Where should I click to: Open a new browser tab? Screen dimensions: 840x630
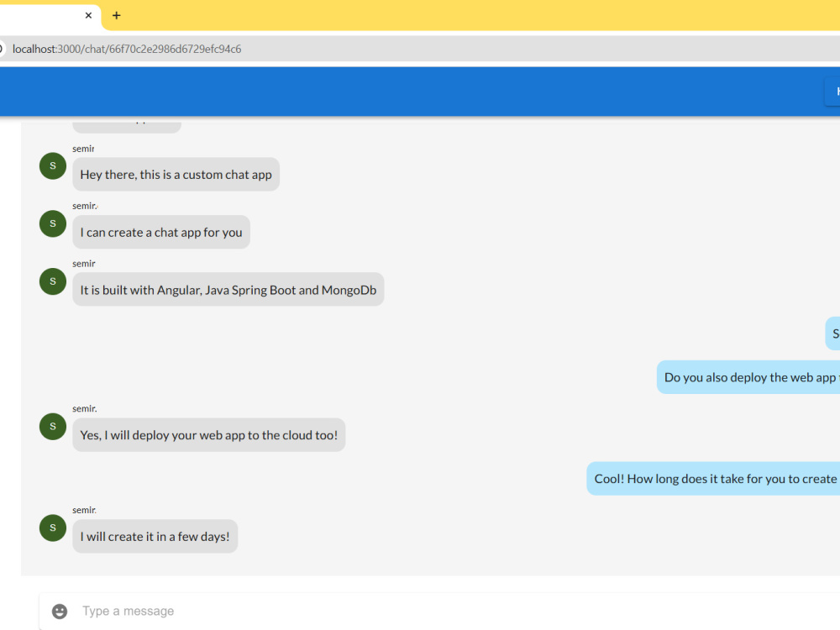(x=116, y=15)
